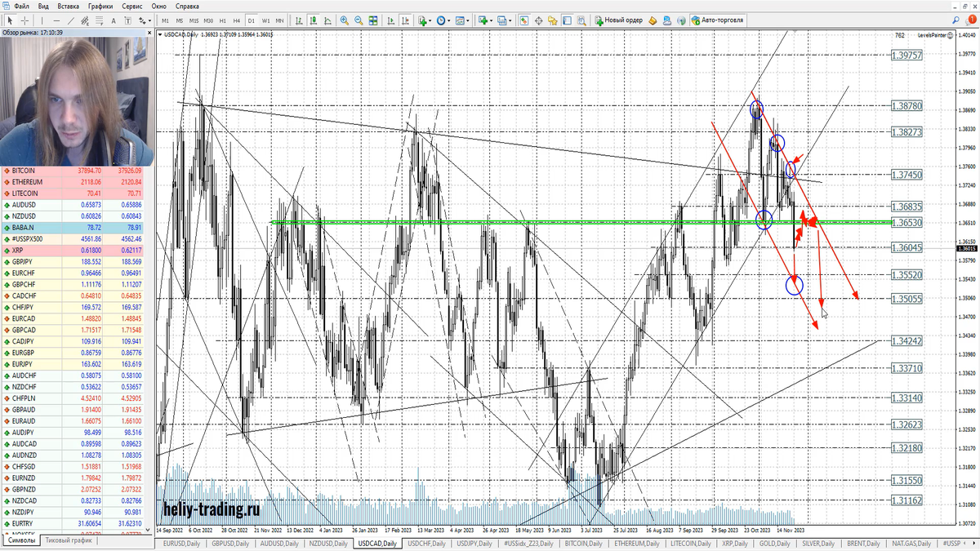
Task: Open the MetaEditor icon
Action: 653,20
